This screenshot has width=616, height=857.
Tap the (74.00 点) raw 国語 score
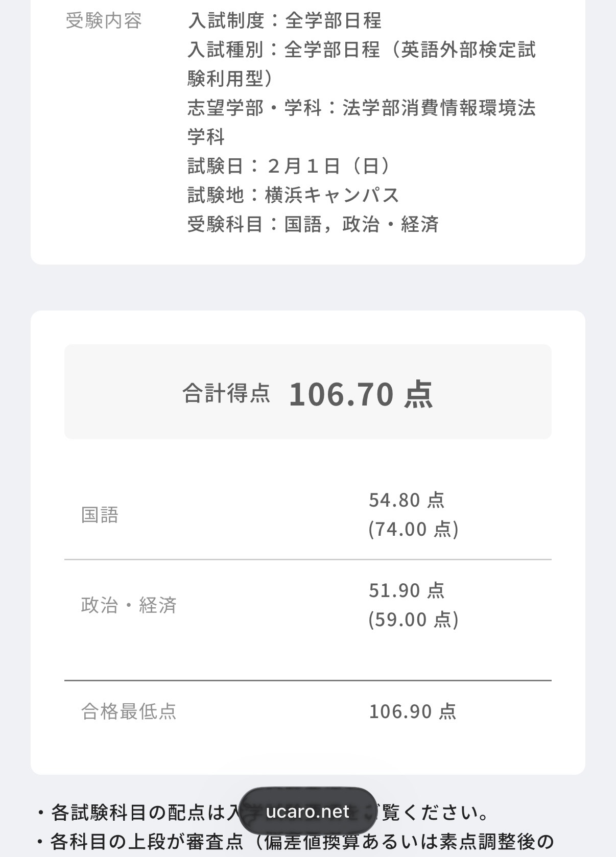tap(413, 529)
